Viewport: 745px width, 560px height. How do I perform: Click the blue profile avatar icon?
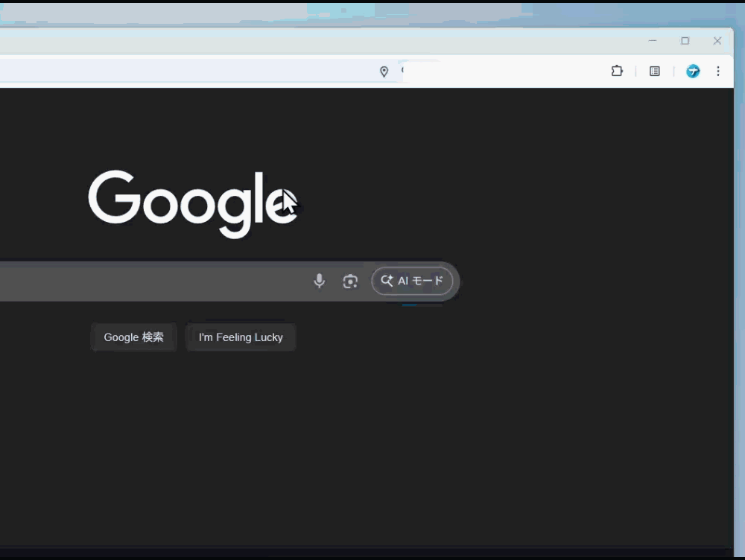pos(693,71)
